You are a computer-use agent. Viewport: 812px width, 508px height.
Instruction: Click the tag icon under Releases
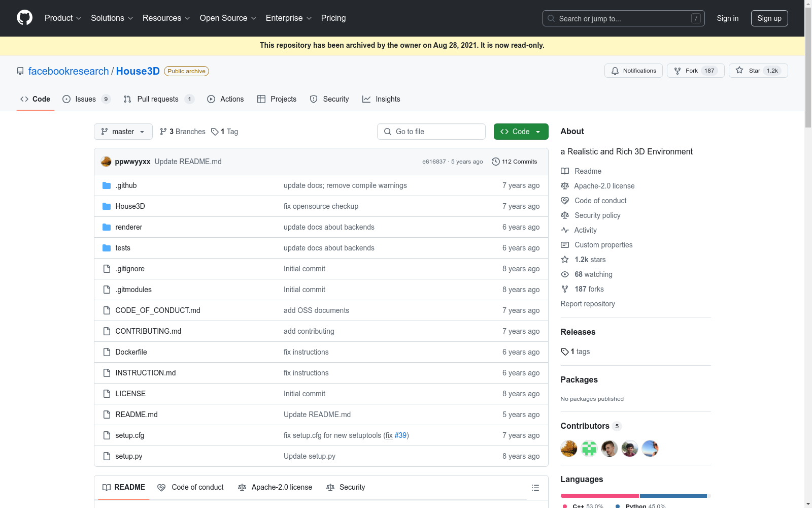pyautogui.click(x=565, y=352)
